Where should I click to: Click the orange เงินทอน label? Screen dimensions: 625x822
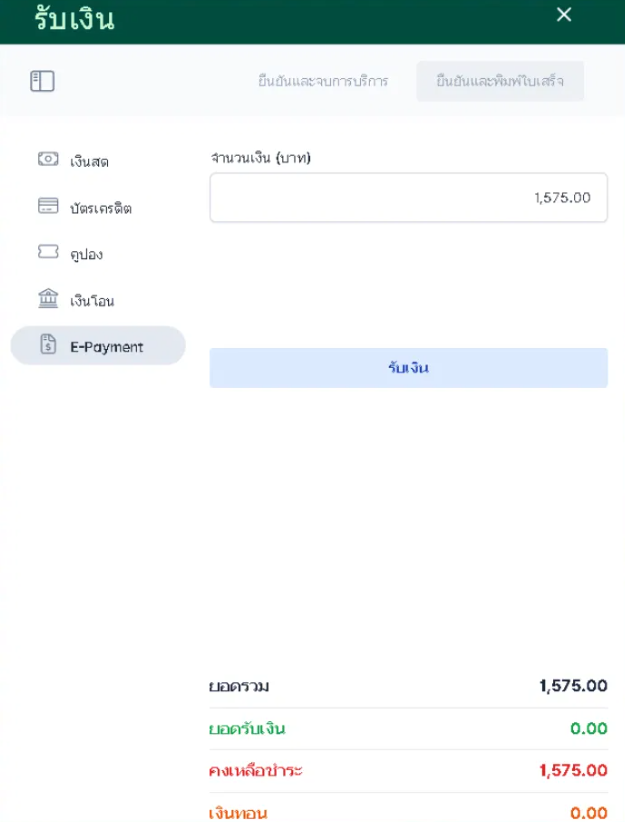coord(238,812)
